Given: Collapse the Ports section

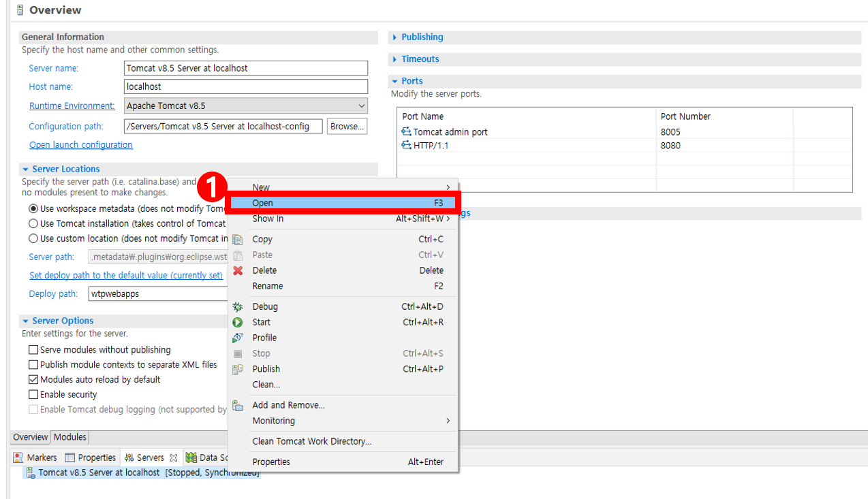Looking at the screenshot, I should click(394, 81).
